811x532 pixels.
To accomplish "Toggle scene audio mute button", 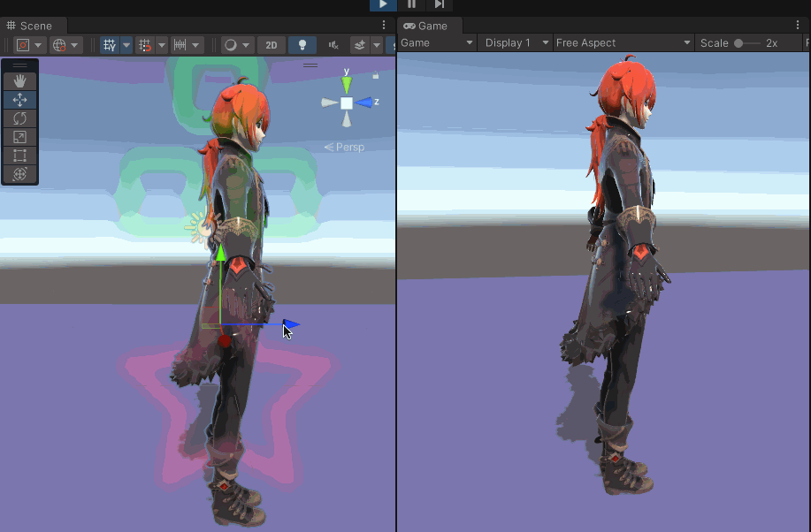I will coord(333,45).
